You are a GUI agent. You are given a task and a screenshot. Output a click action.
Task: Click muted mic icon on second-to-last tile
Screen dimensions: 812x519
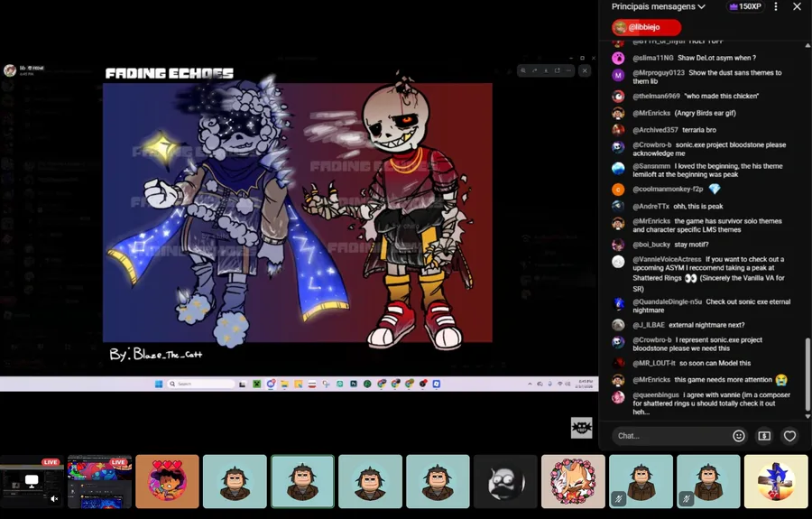pos(687,499)
